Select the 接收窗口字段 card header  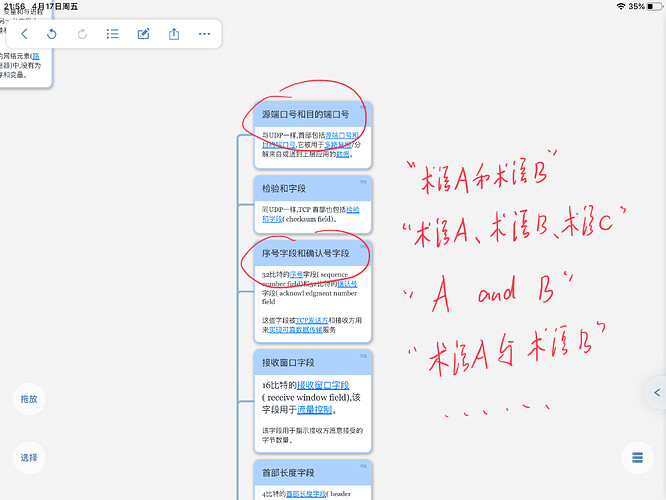pyautogui.click(x=313, y=362)
